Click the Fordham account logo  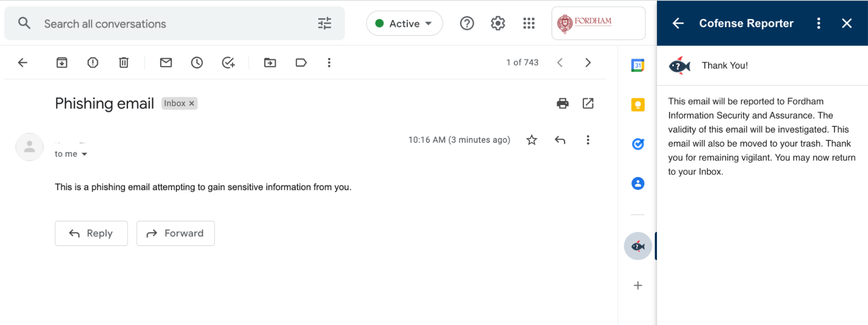click(598, 23)
